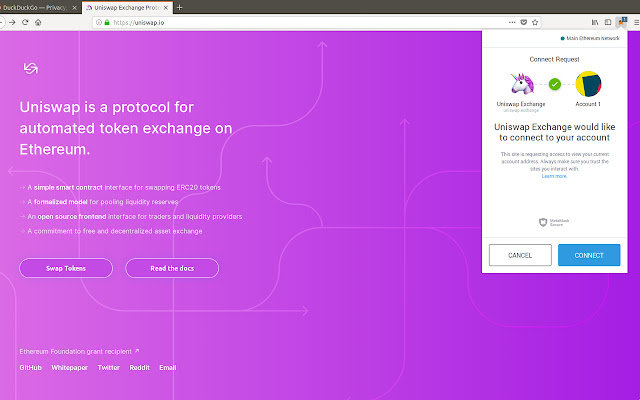Click the 'open source frontend' bullet text
The width and height of the screenshot is (640, 400).
tap(72, 216)
